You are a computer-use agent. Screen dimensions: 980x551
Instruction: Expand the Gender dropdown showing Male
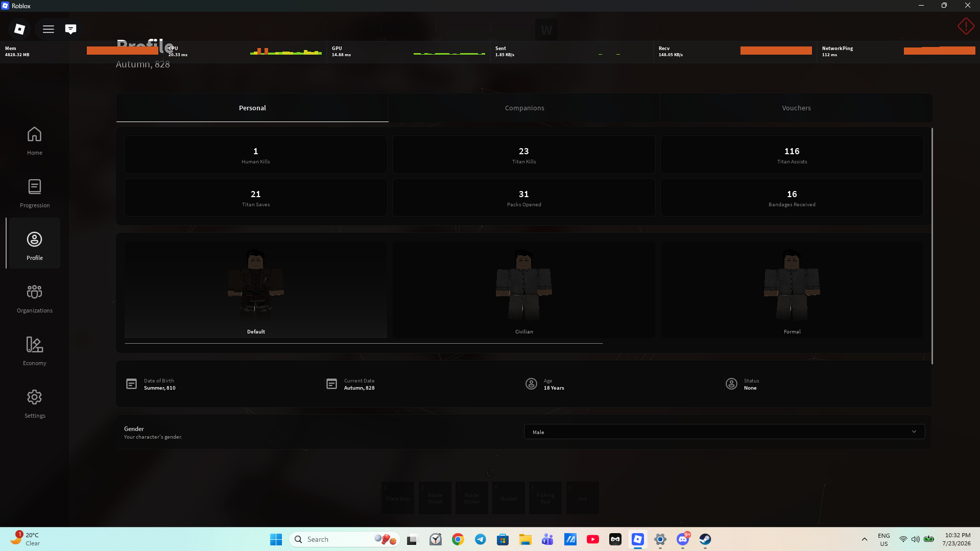[724, 432]
